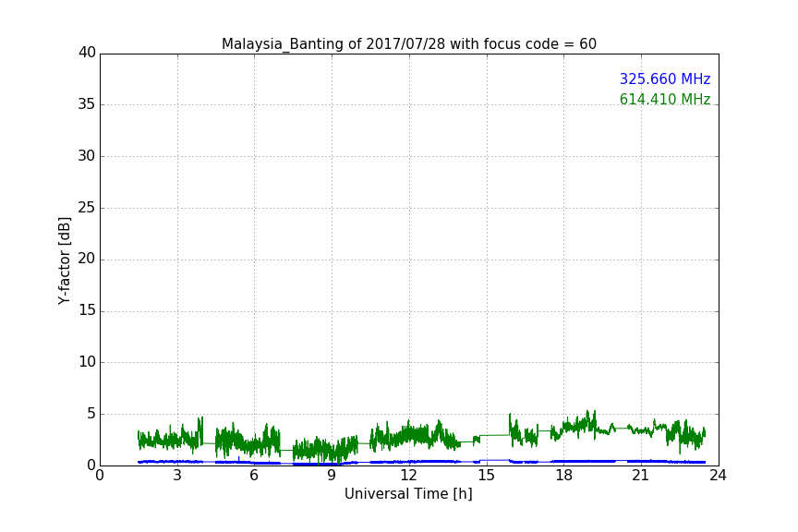Screen dimensions: 798x532
Task: Click the y-axis tick label 5
Action: click(x=91, y=414)
